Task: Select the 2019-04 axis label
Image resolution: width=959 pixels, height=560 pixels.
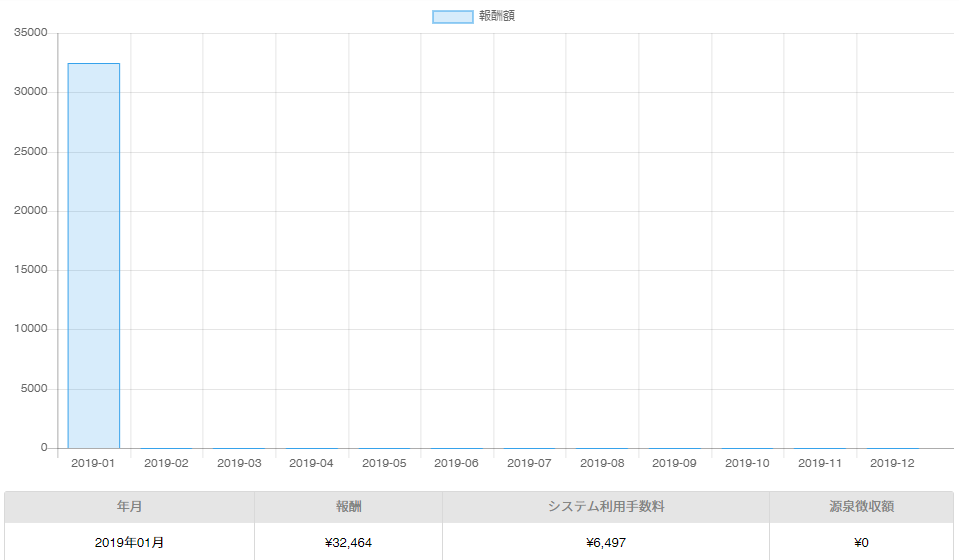Action: pyautogui.click(x=311, y=463)
